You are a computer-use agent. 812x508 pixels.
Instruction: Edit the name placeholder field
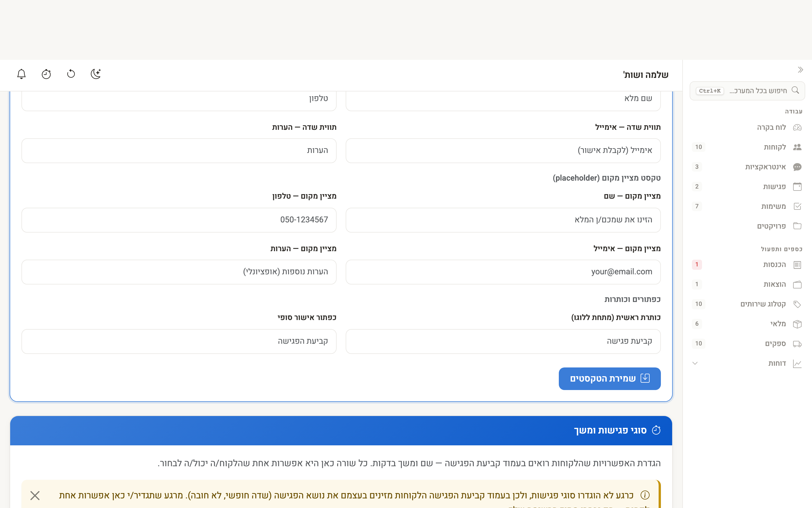(503, 220)
